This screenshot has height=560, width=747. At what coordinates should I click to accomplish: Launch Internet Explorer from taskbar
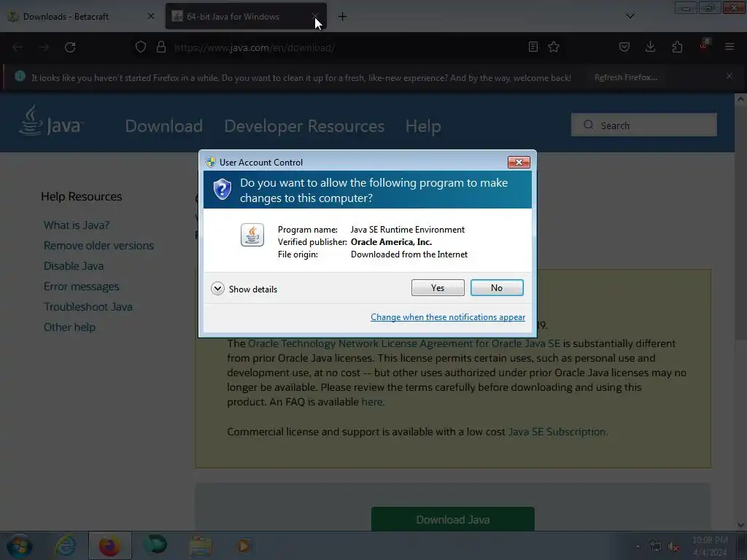click(65, 546)
